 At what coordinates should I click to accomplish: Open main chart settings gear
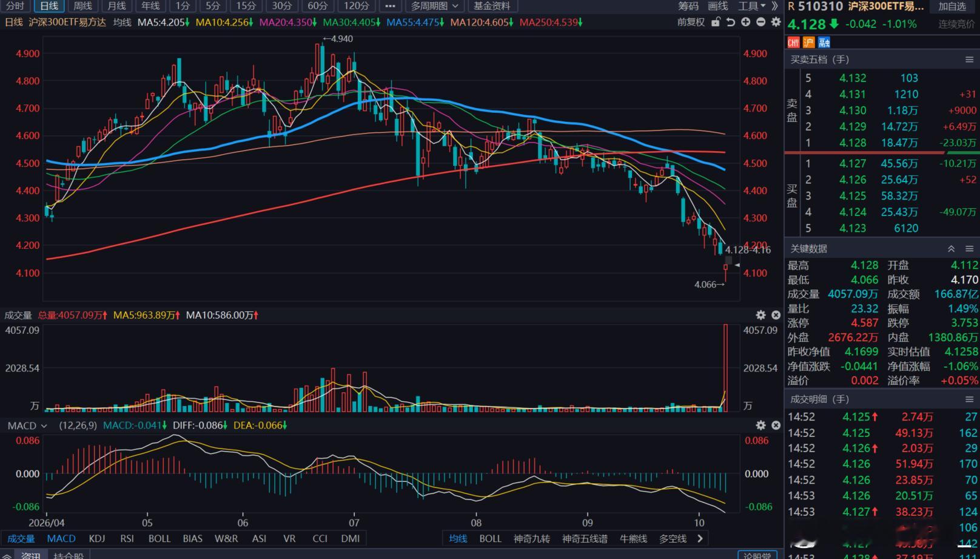pyautogui.click(x=776, y=22)
